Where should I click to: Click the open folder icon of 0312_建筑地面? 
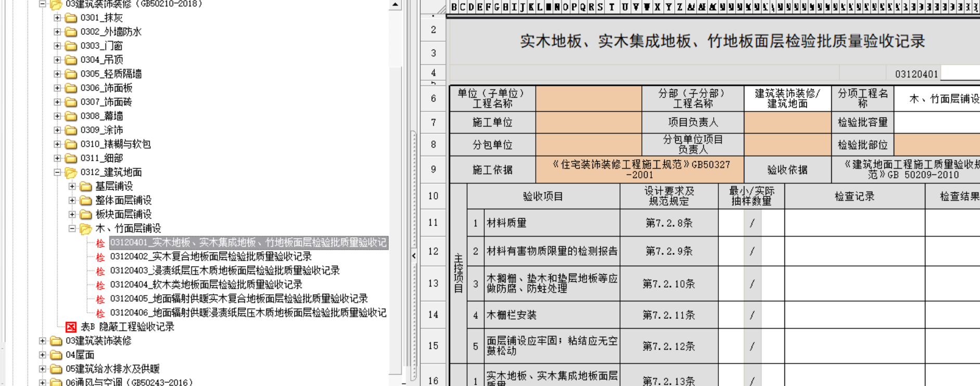pos(71,172)
